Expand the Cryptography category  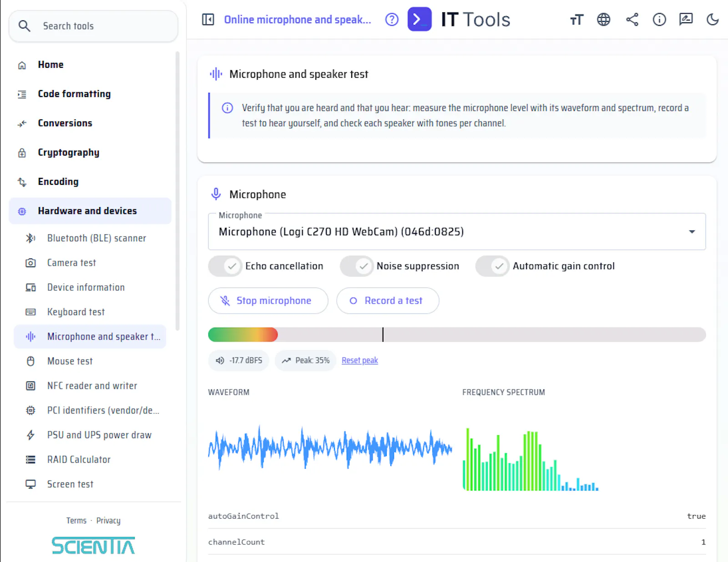(90, 152)
